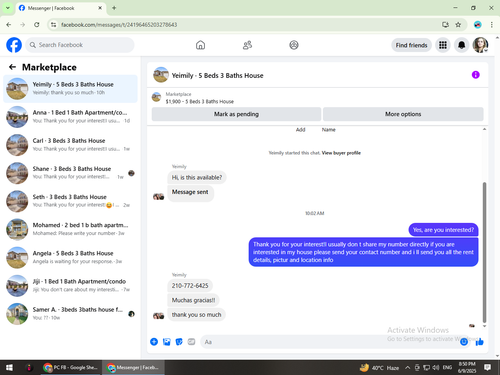Open conversation info purple icon
This screenshot has width=500, height=375.
pos(475,75)
